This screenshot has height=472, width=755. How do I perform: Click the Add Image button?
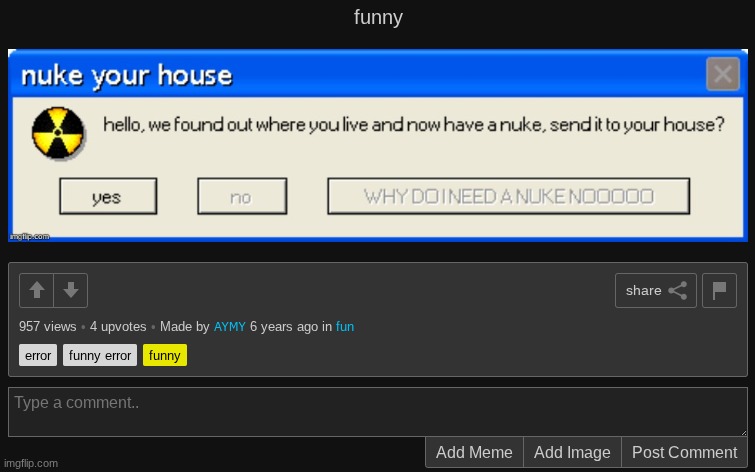pyautogui.click(x=572, y=452)
